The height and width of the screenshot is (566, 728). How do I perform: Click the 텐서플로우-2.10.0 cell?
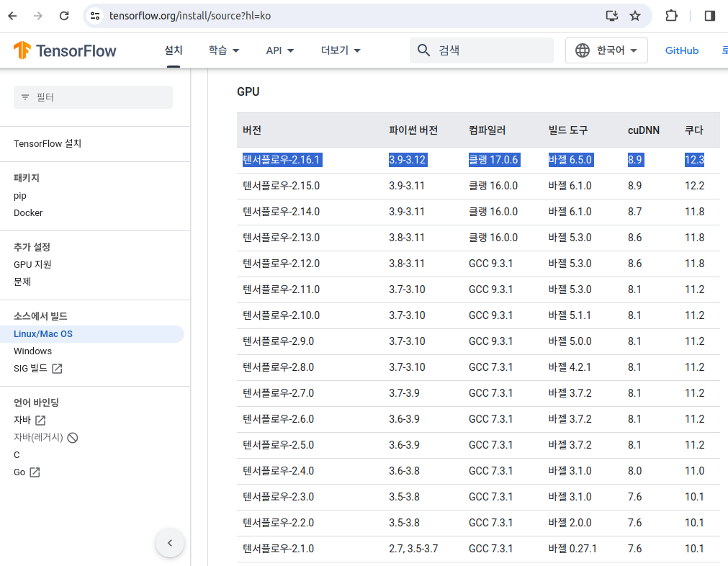[x=282, y=315]
